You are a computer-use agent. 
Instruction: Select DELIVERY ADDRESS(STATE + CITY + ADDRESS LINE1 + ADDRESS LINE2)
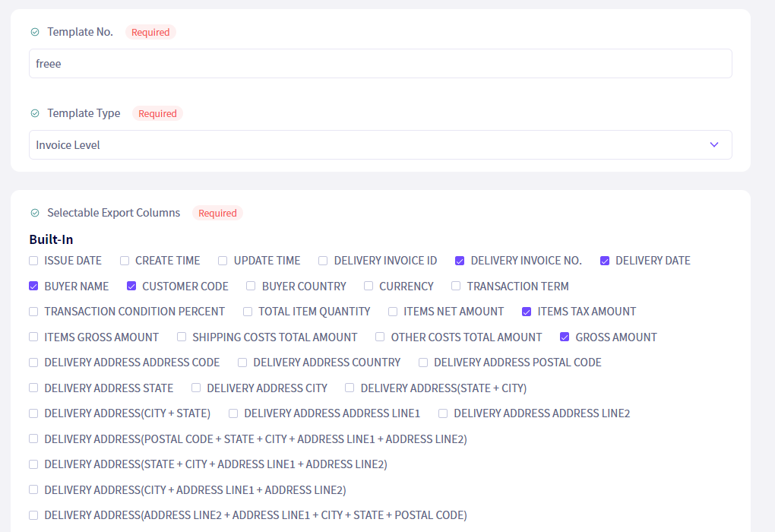33,464
